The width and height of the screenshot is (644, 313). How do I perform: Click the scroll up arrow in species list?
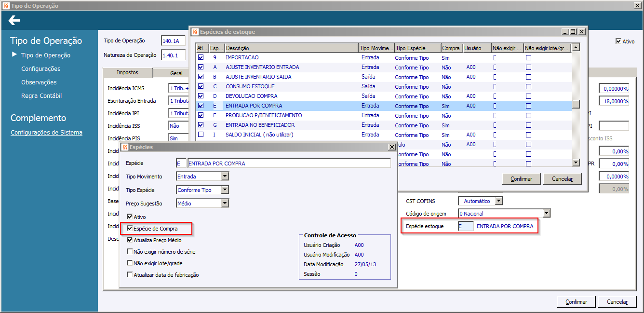(x=576, y=48)
